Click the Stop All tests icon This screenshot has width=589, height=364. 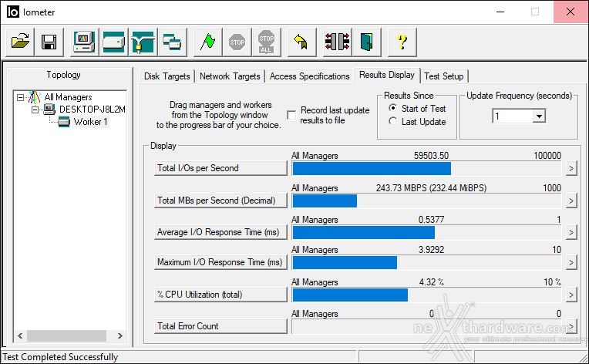pyautogui.click(x=266, y=42)
